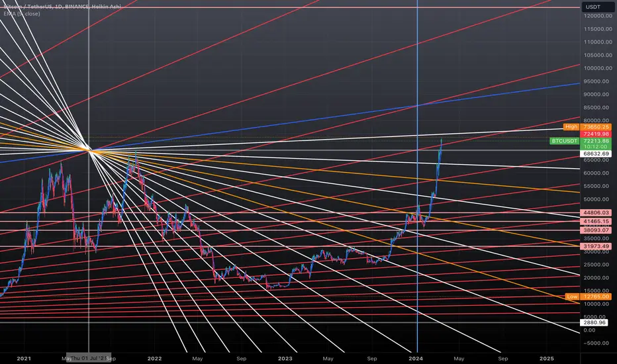Screen dimensions: 617x364
Task: Click the Low price label 12765.00
Action: tap(596, 296)
